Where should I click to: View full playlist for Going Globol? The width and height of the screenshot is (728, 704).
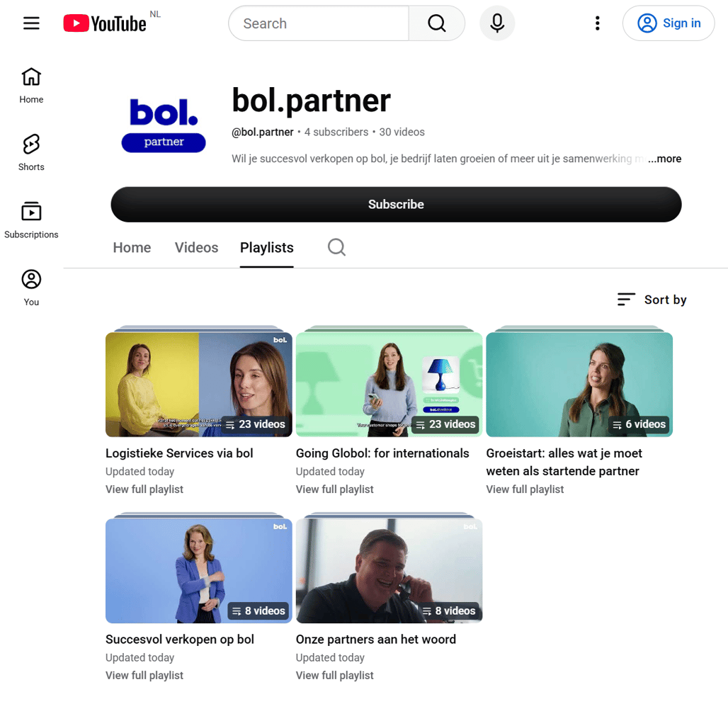pos(335,489)
